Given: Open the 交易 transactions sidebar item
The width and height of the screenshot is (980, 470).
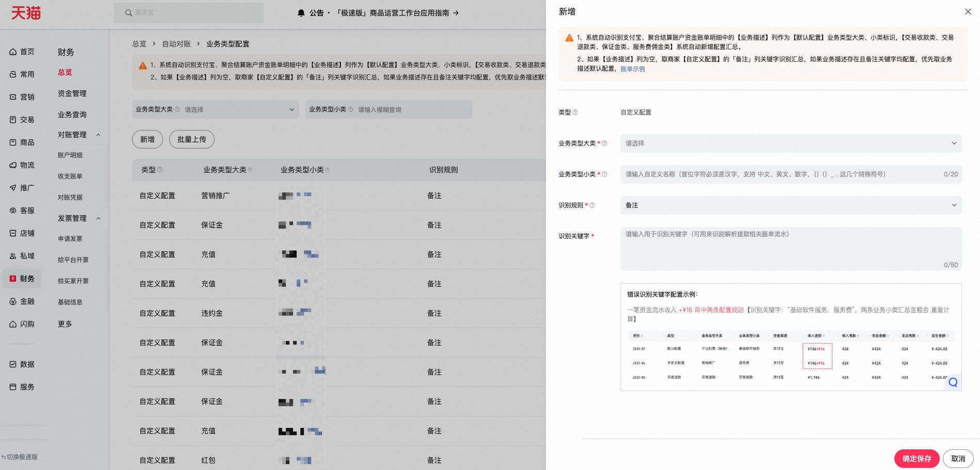Looking at the screenshot, I should 22,120.
